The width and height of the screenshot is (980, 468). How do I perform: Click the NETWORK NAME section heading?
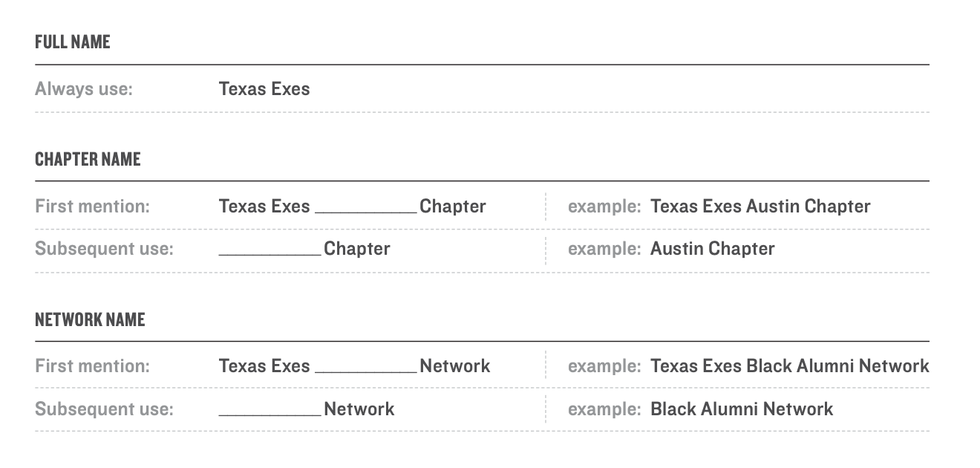click(90, 319)
